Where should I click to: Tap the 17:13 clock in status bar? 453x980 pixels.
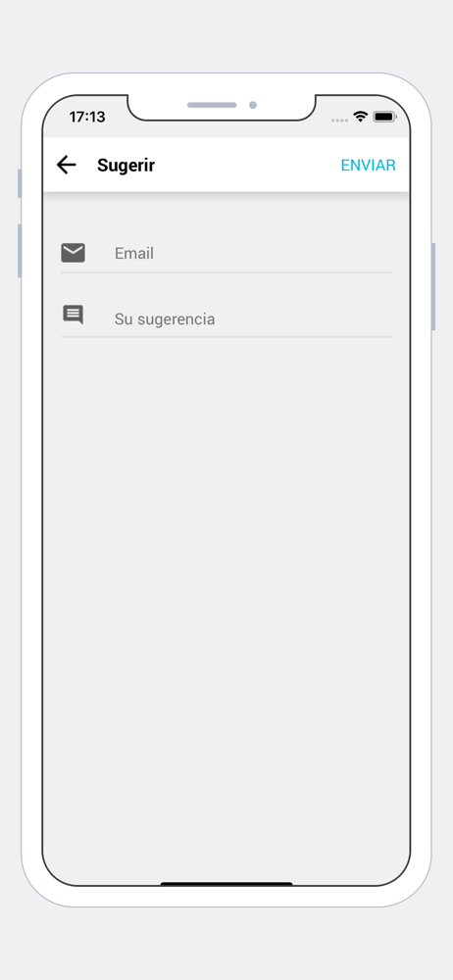pos(87,117)
